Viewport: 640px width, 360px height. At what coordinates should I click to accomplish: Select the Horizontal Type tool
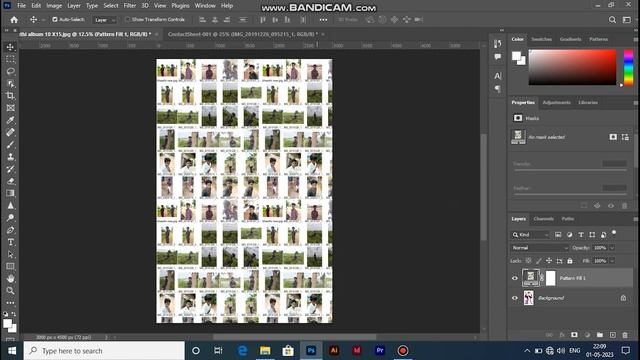[11, 242]
